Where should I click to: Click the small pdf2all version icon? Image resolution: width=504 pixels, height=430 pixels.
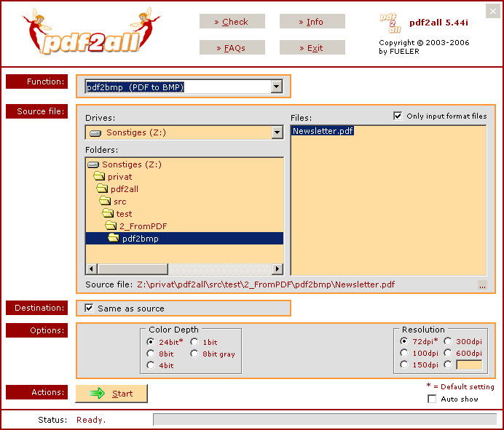(390, 23)
